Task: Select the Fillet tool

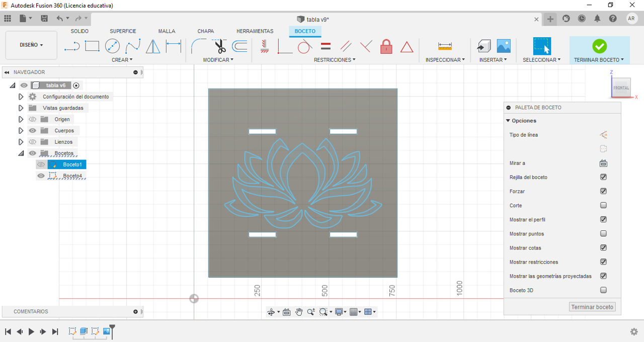Action: (199, 47)
